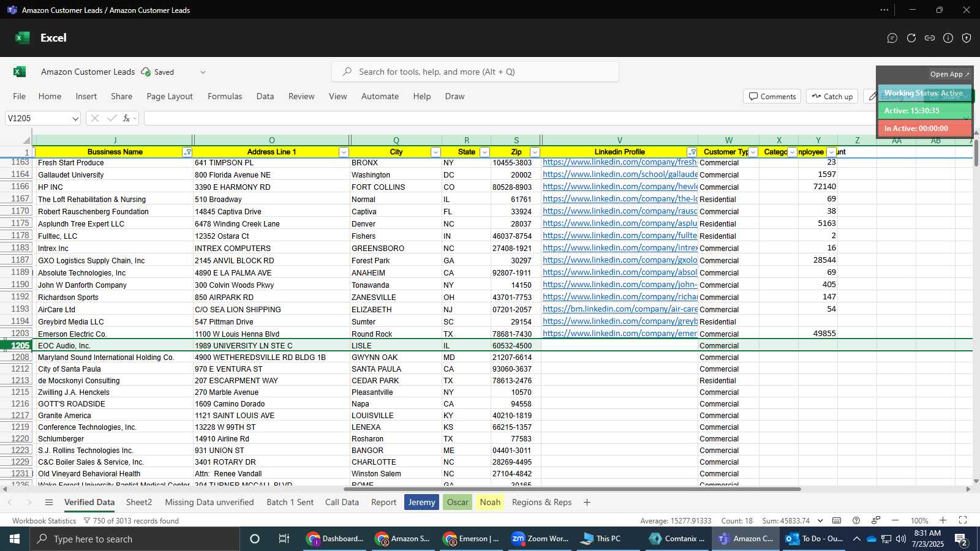This screenshot has width=980, height=551.
Task: Open the Zip column filter dropdown
Action: 535,152
